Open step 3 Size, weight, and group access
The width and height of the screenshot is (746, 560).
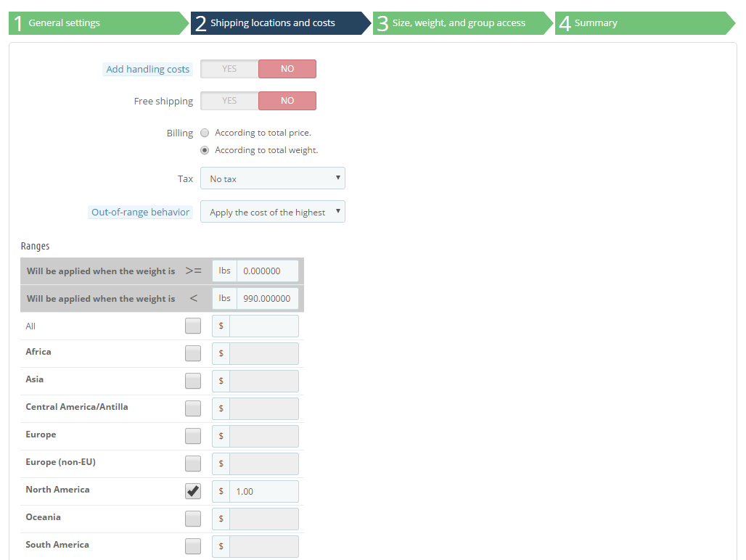[462, 23]
